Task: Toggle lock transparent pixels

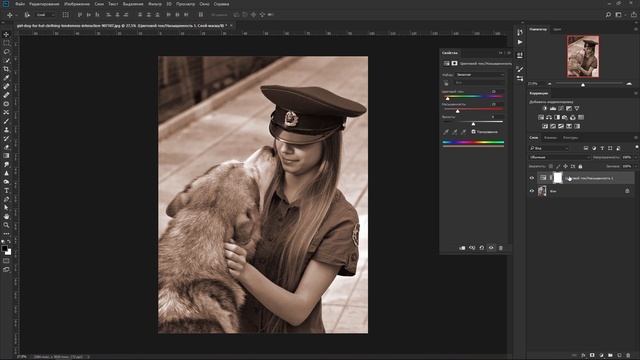Action: tap(551, 167)
